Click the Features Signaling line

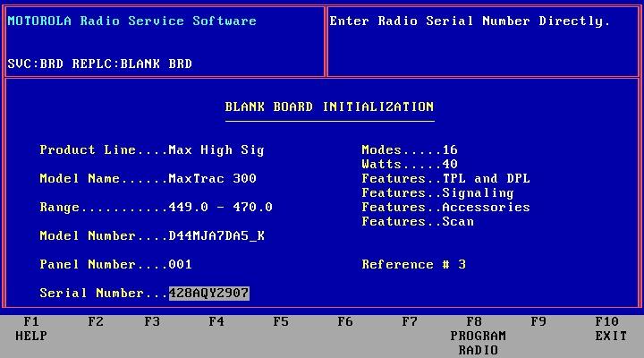point(437,192)
